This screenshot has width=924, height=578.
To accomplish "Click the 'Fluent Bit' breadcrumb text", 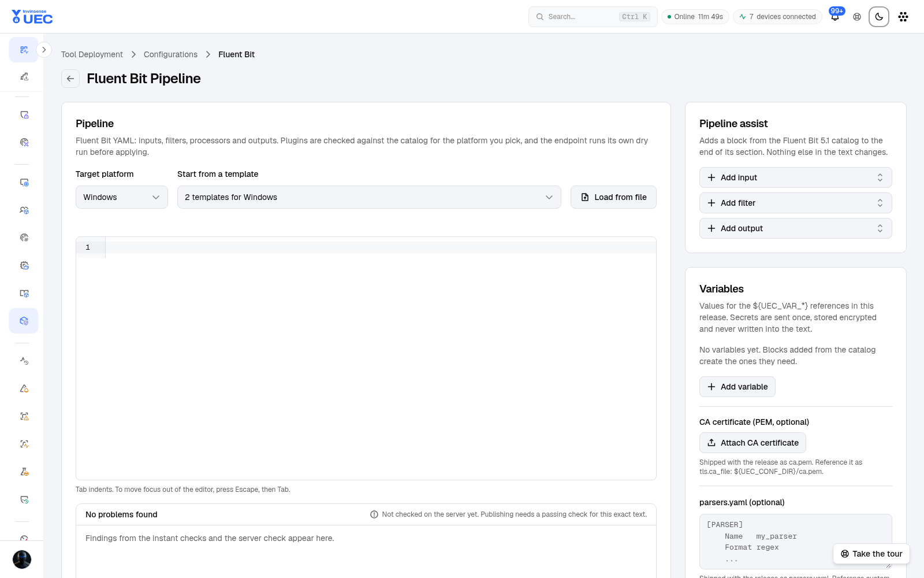I will (x=236, y=54).
